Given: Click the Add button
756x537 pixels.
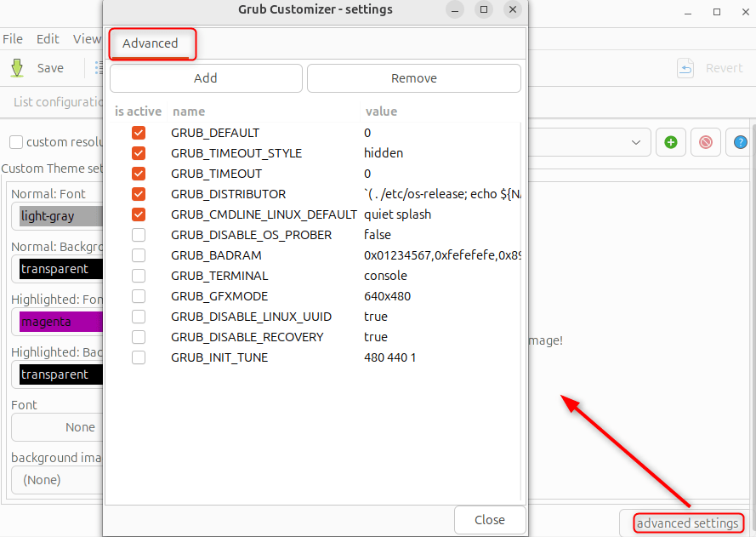Looking at the screenshot, I should (206, 78).
